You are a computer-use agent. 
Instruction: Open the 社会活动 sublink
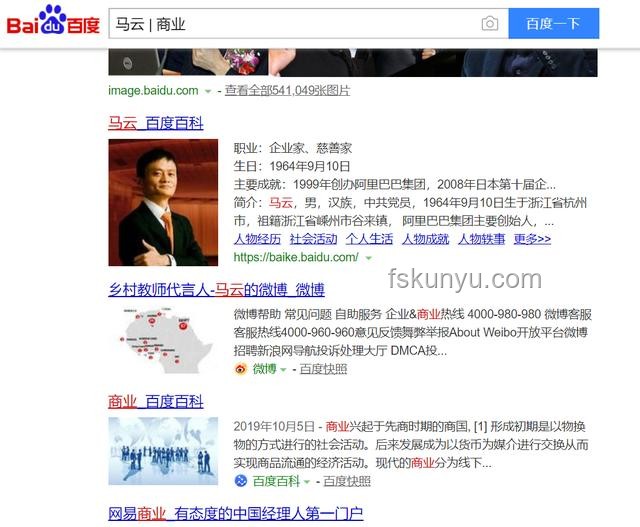coord(313,239)
